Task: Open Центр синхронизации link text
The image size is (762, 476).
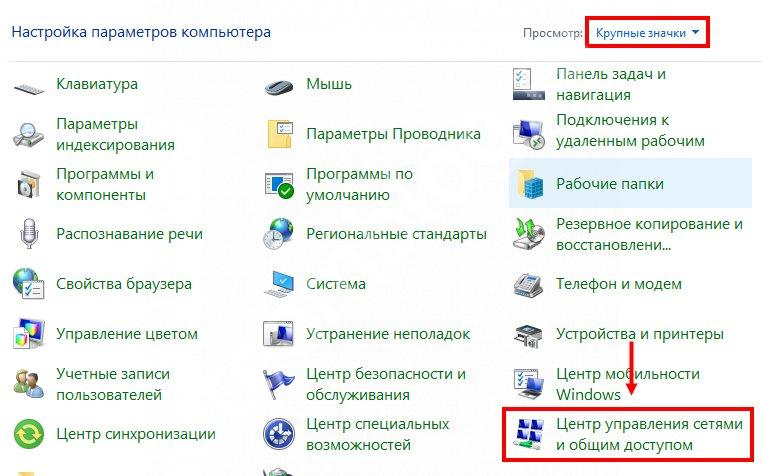Action: coord(136,434)
